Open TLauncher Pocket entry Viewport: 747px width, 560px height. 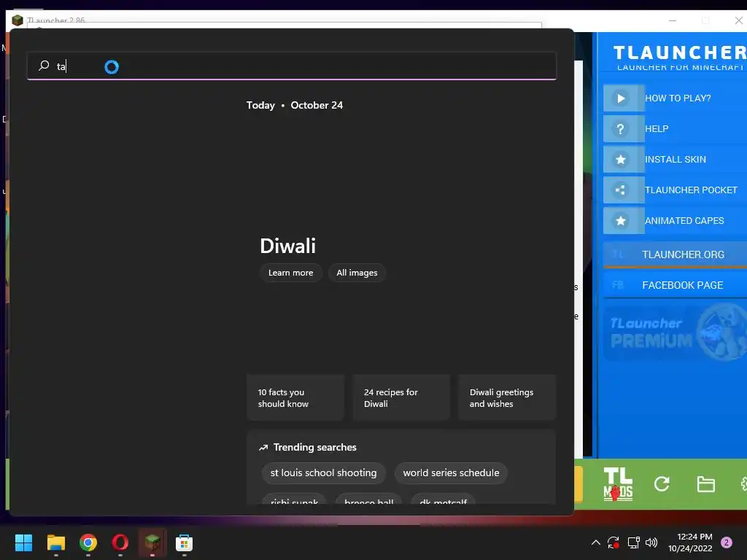[x=691, y=190]
